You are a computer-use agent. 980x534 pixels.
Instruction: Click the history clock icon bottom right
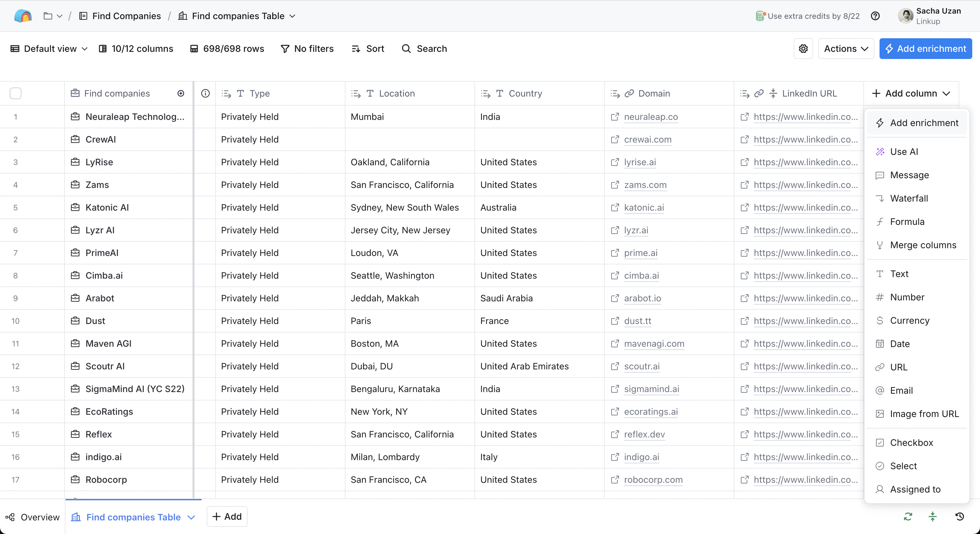tap(960, 517)
